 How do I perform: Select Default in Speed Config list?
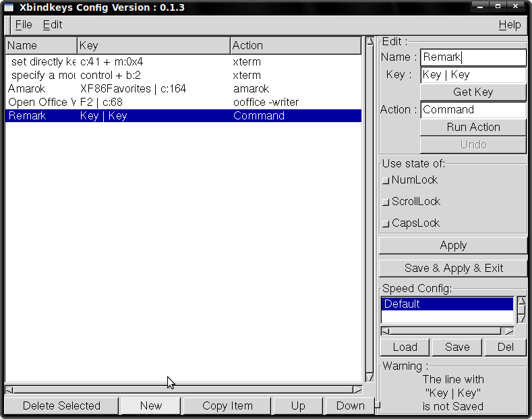tap(447, 304)
